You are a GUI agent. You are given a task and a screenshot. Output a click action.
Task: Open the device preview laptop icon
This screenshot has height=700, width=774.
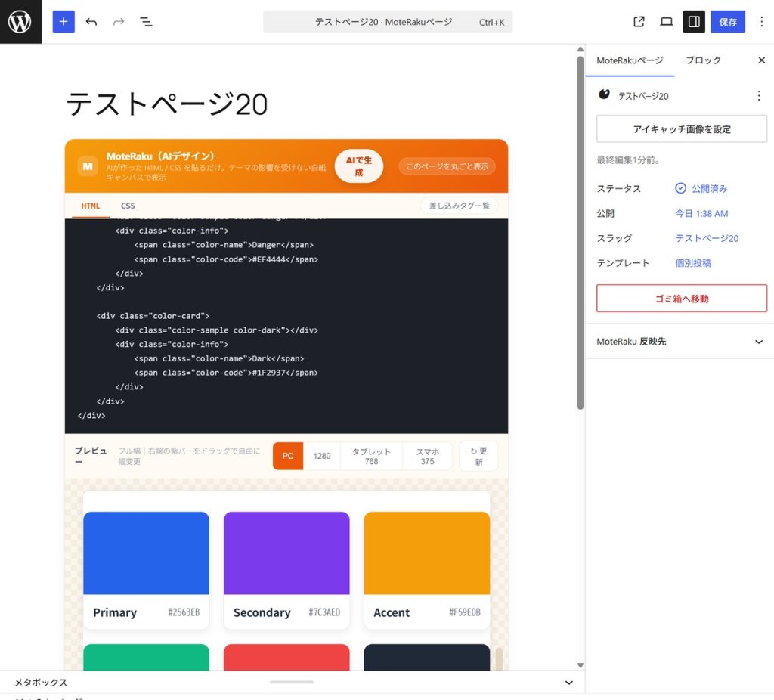coord(667,22)
